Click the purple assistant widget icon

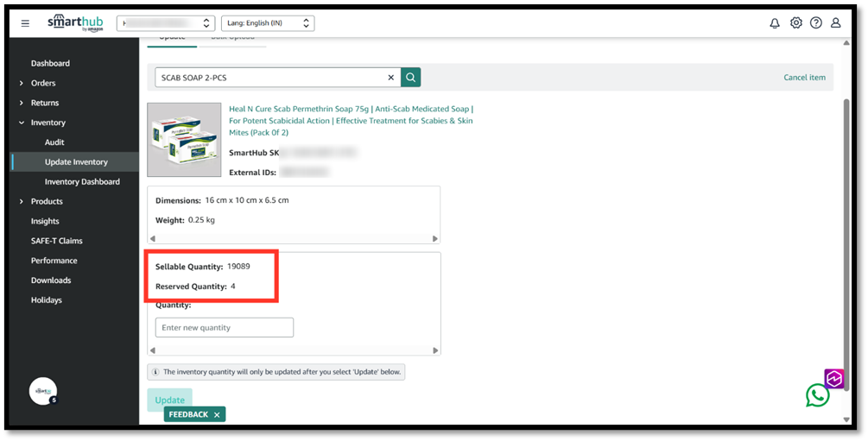point(833,379)
